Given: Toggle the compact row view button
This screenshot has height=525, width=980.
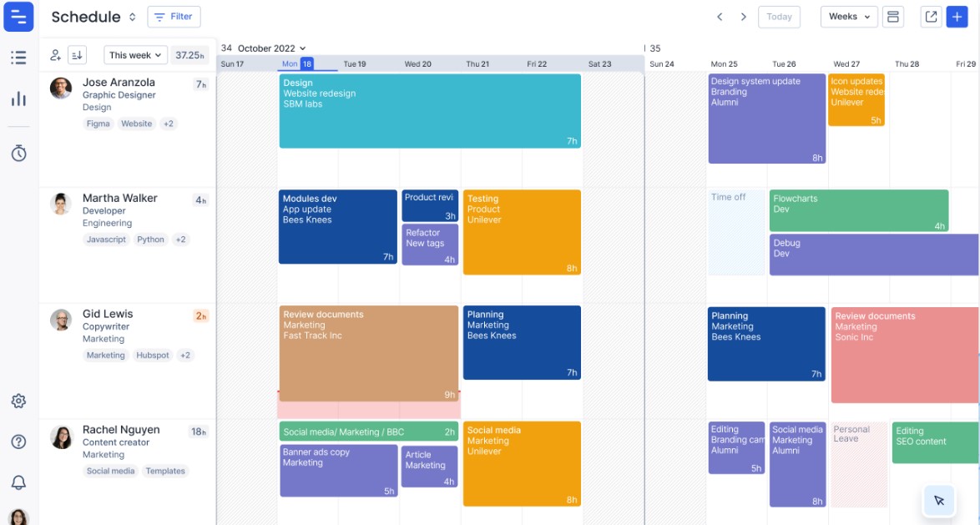Looking at the screenshot, I should tap(893, 17).
